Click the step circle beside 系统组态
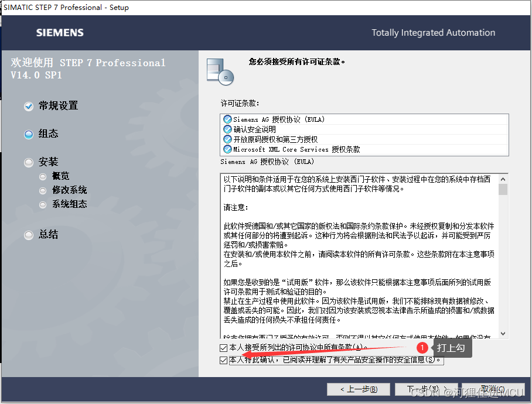Viewport: 532px width, 404px height. 43,205
